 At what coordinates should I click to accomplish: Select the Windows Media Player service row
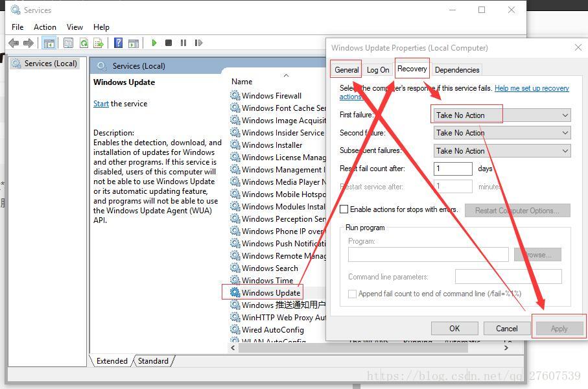tap(278, 182)
